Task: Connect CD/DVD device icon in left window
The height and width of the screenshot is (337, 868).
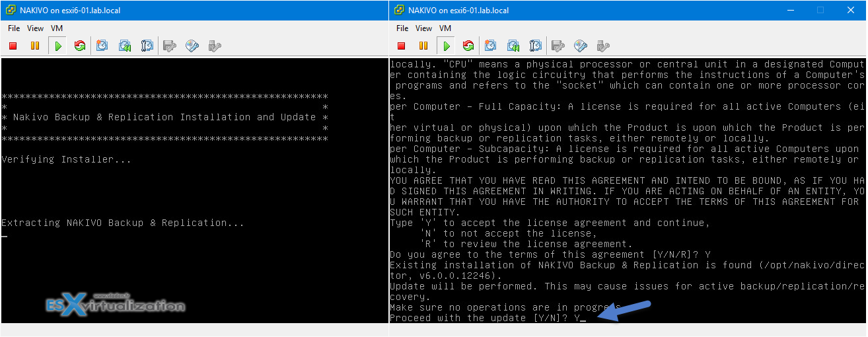Action: (x=192, y=46)
